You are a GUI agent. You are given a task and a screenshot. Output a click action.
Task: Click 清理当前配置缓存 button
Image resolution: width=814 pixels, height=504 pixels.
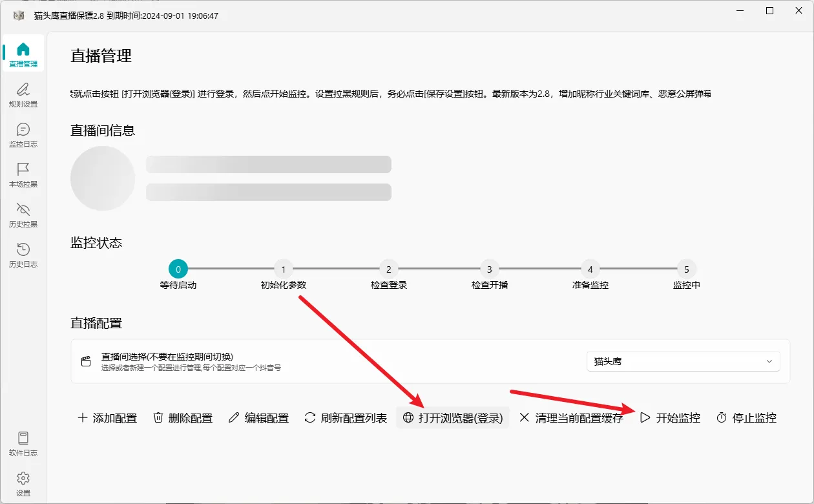[571, 418]
